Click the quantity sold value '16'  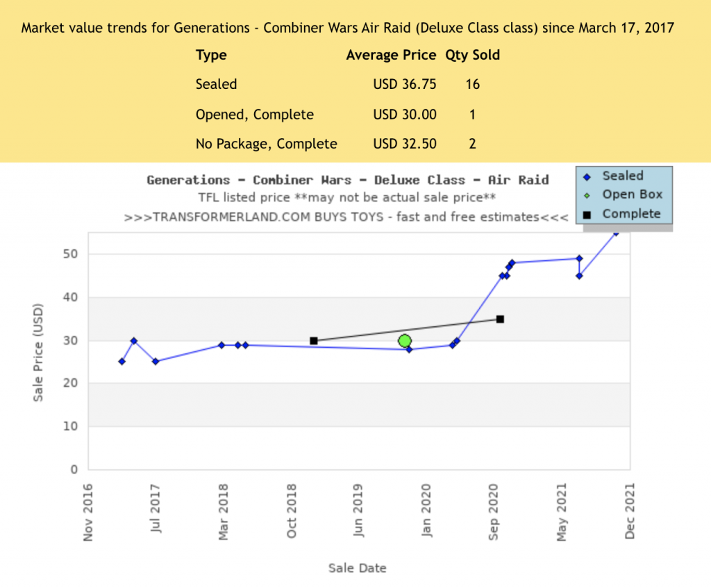pos(472,84)
